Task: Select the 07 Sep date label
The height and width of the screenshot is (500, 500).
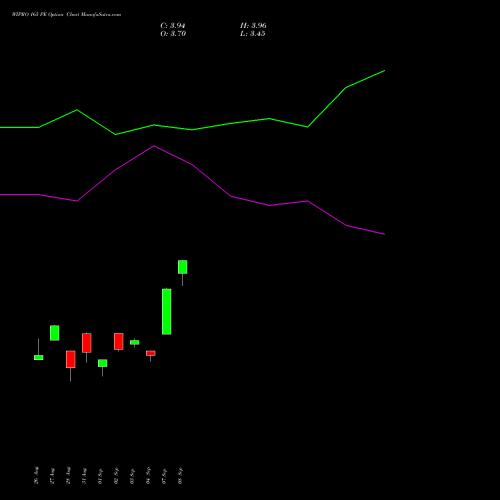Action: pyautogui.click(x=164, y=475)
